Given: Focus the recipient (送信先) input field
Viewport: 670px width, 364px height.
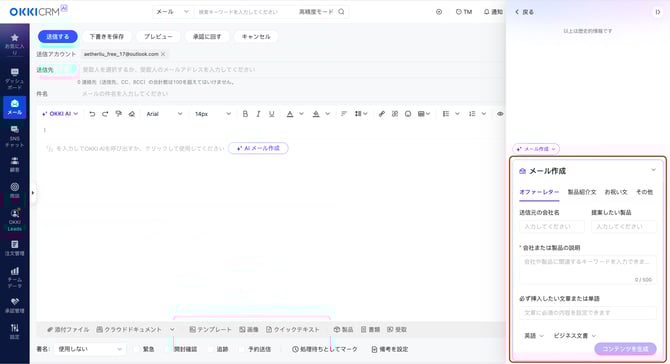Looking at the screenshot, I should click(293, 69).
